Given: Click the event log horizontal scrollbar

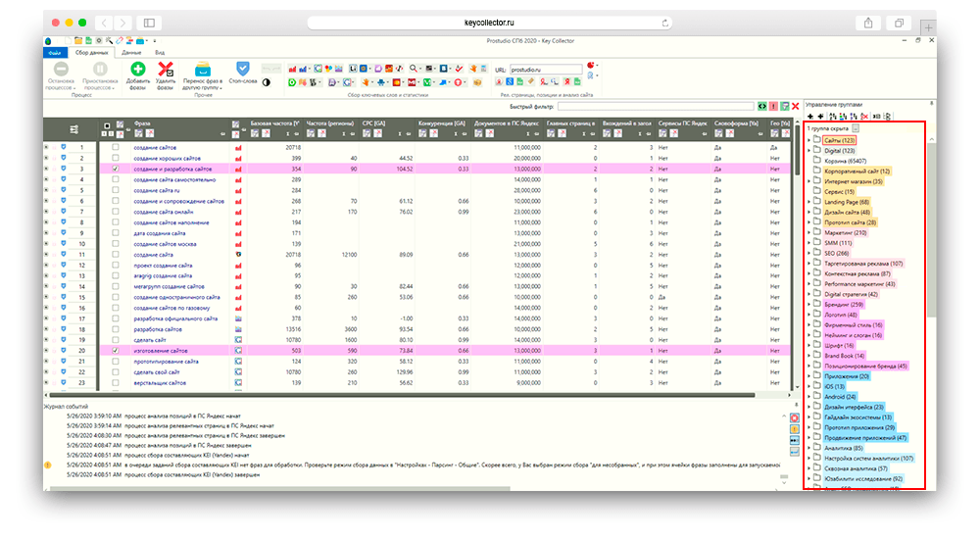Looking at the screenshot, I should [x=280, y=488].
